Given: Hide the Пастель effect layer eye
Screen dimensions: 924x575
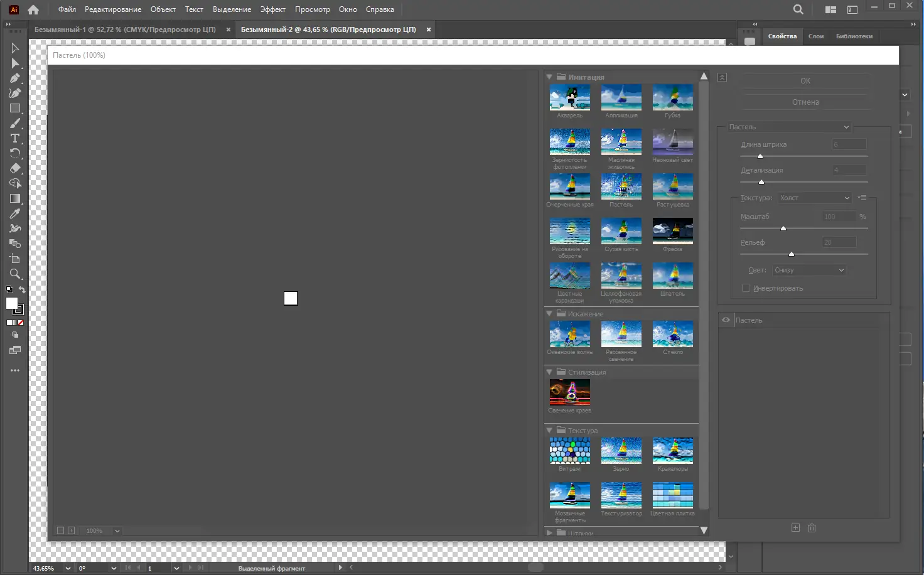Looking at the screenshot, I should (726, 320).
